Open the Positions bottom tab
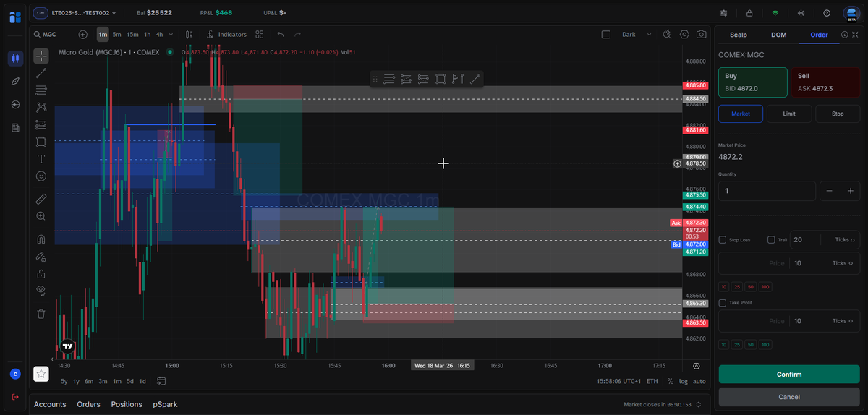 [127, 404]
